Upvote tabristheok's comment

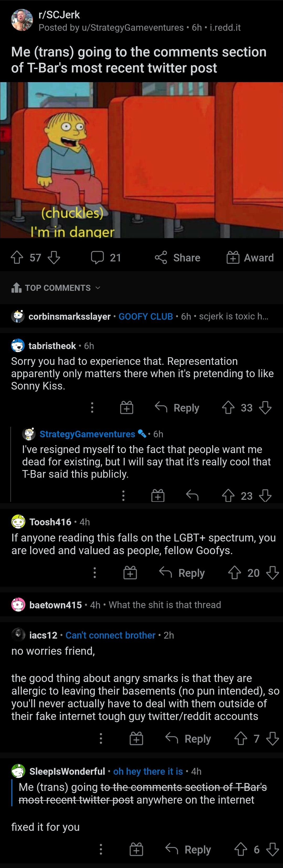(x=228, y=408)
